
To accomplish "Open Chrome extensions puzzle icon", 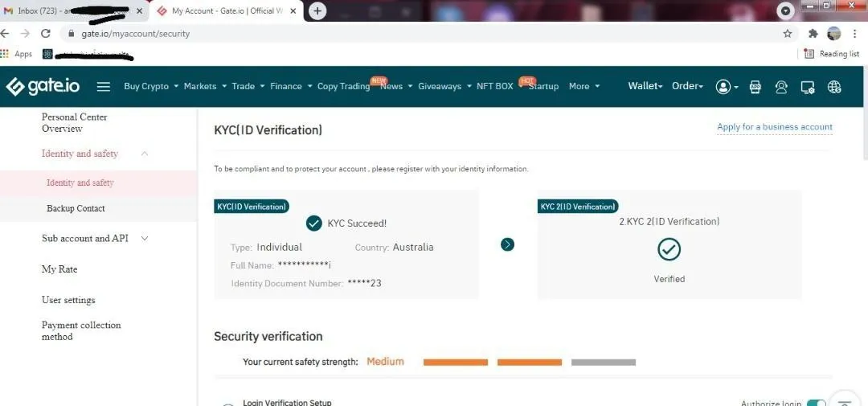I will [813, 34].
